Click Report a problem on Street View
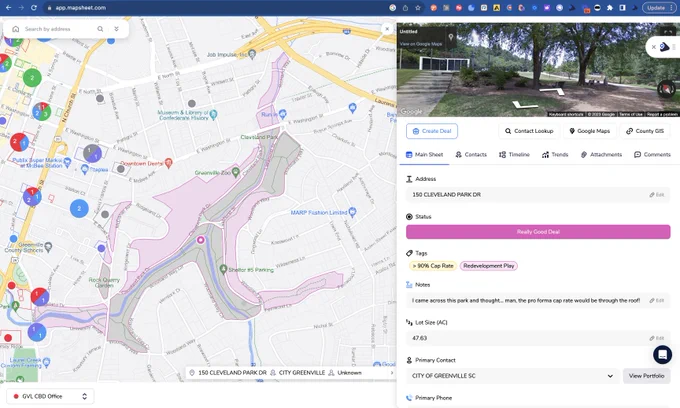The width and height of the screenshot is (680, 408). pos(662,114)
